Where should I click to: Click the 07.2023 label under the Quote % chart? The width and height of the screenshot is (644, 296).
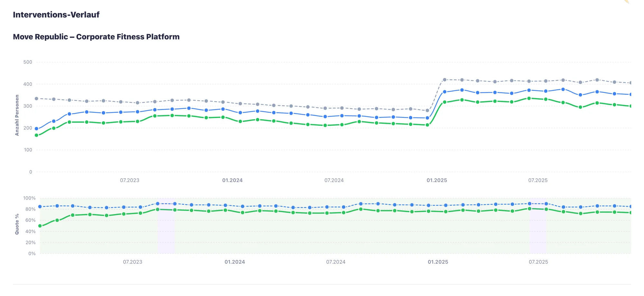click(x=132, y=262)
